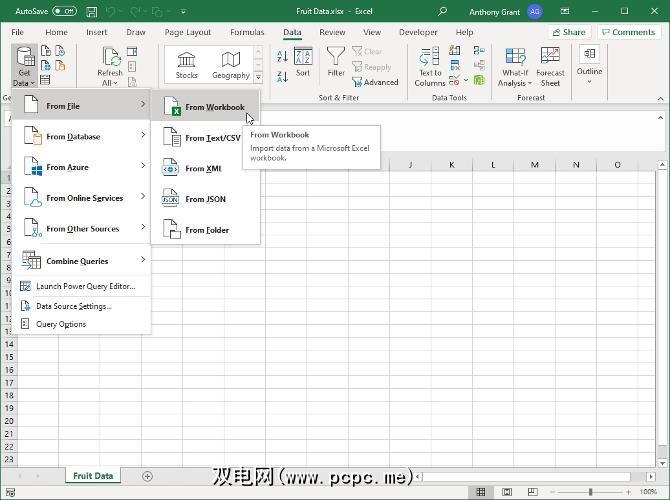
Task: Open the Comments button
Action: tap(629, 32)
